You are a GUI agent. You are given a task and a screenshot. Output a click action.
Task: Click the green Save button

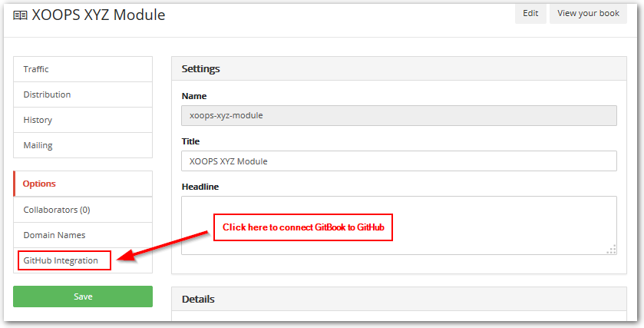pyautogui.click(x=83, y=297)
